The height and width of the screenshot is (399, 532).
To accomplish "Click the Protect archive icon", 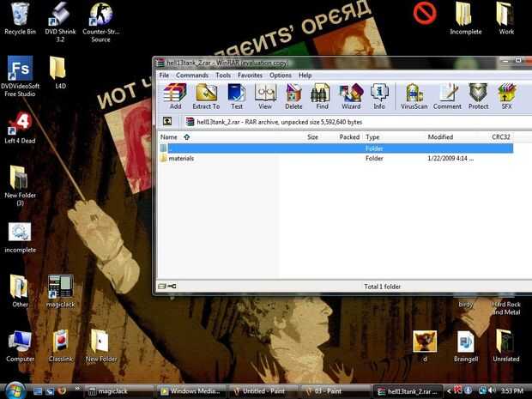I will click(478, 96).
